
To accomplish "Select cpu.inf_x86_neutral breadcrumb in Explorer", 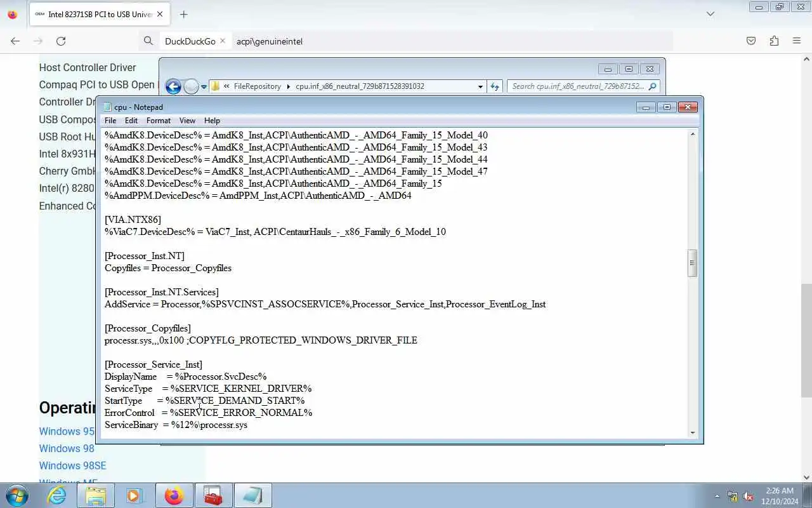I will click(x=360, y=86).
